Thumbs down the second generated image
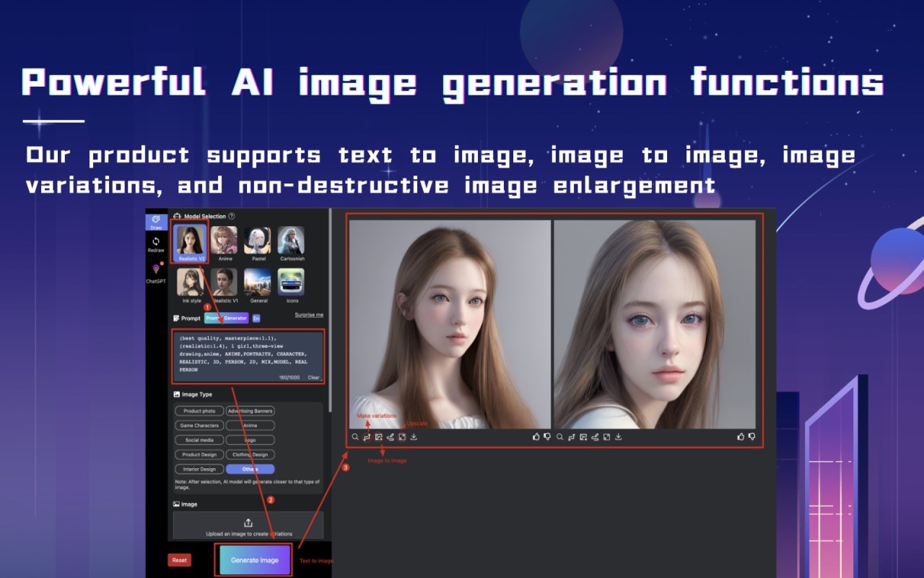The height and width of the screenshot is (578, 924). click(x=752, y=437)
